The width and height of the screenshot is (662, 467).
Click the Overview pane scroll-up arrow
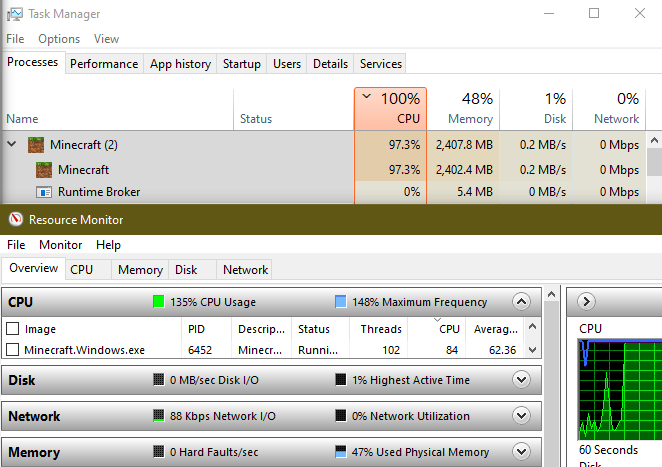[x=551, y=294]
